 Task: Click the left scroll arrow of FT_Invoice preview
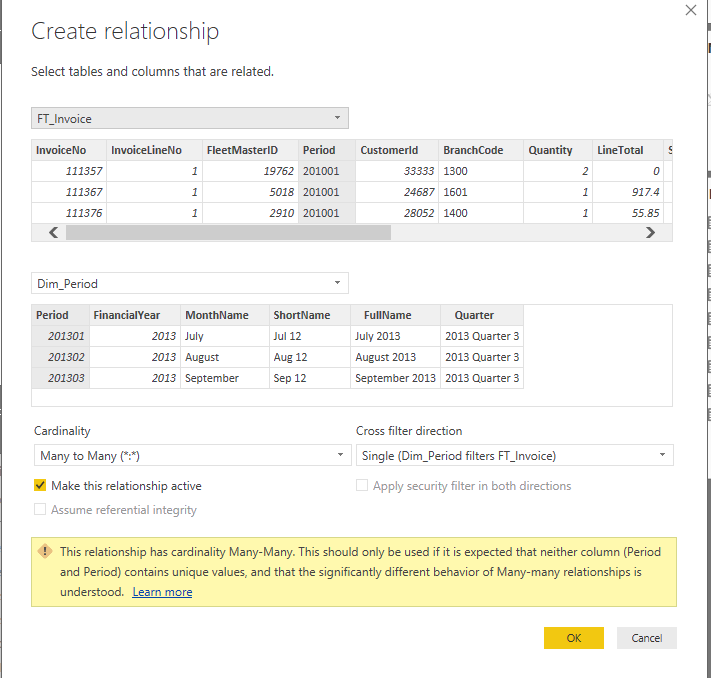54,233
